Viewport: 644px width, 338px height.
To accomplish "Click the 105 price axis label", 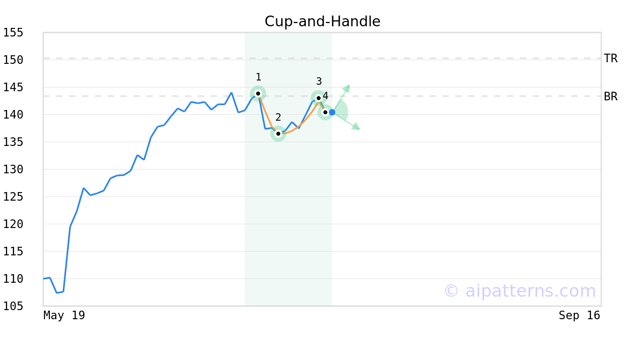I will click(13, 306).
